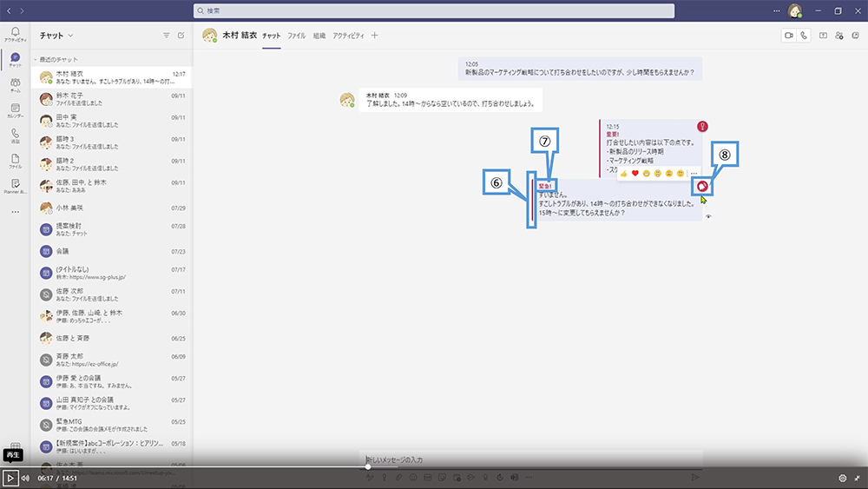Open the 伊藤 愛 との会議 chat
Image resolution: width=868 pixels, height=489 pixels.
pos(112,381)
